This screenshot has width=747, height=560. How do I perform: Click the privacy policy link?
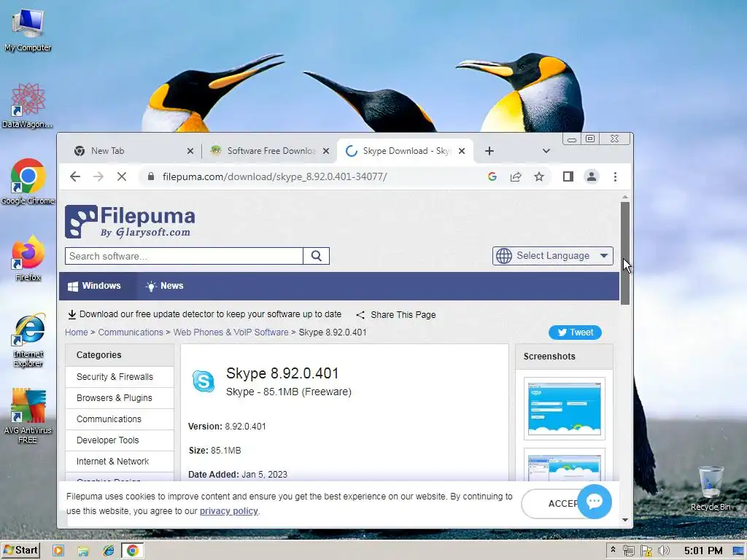point(228,511)
